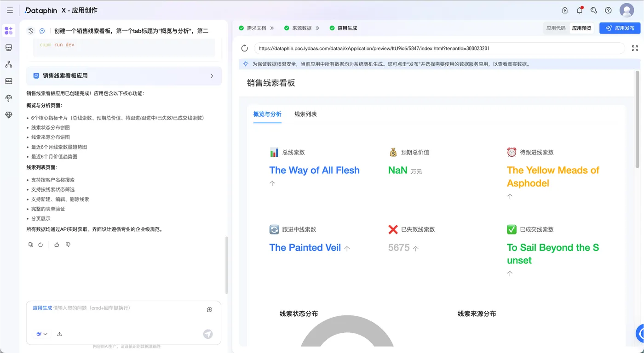Open the user avatar menu

click(627, 10)
